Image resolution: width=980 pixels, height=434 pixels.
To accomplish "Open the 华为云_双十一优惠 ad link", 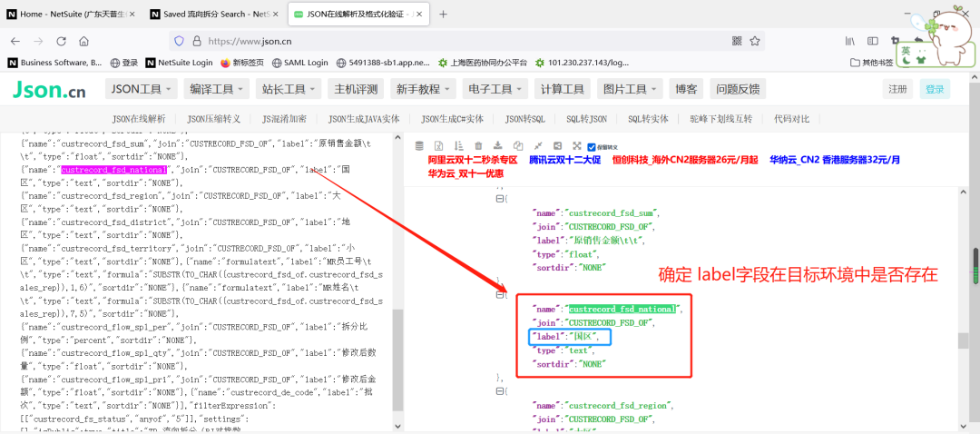I will [x=465, y=173].
